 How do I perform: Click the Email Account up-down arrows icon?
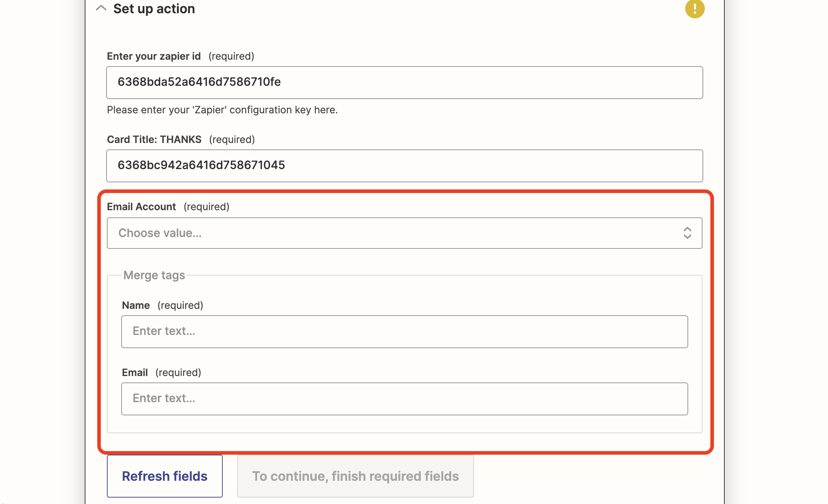687,233
